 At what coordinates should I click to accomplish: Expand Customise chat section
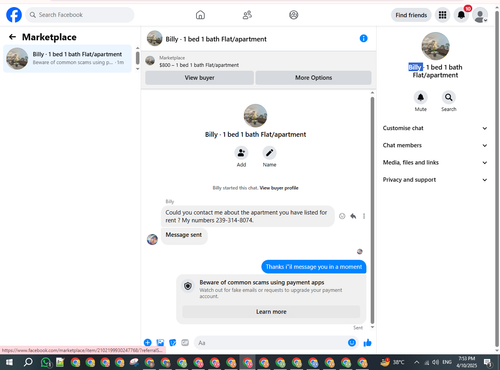tap(435, 128)
